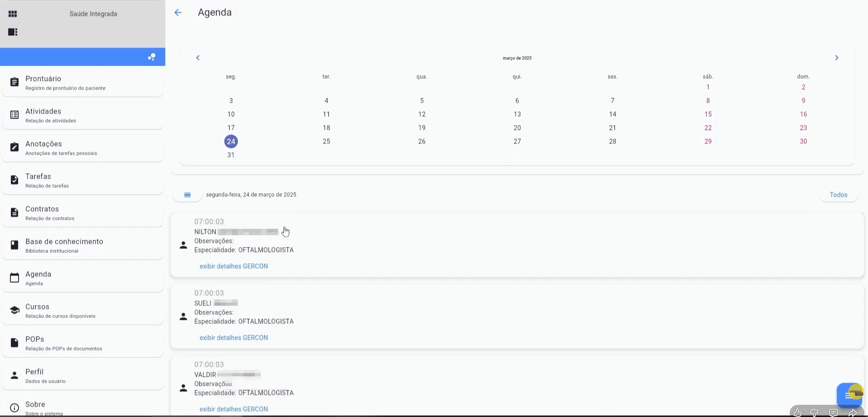
Task: Click the Contratos document icon
Action: tap(14, 213)
